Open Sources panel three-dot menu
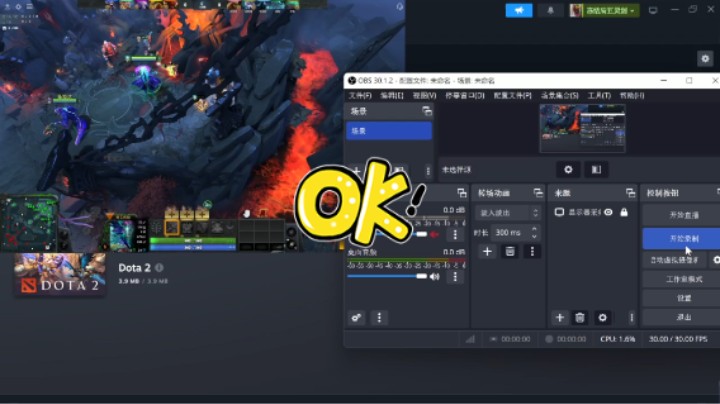This screenshot has width=720, height=404. point(631,318)
